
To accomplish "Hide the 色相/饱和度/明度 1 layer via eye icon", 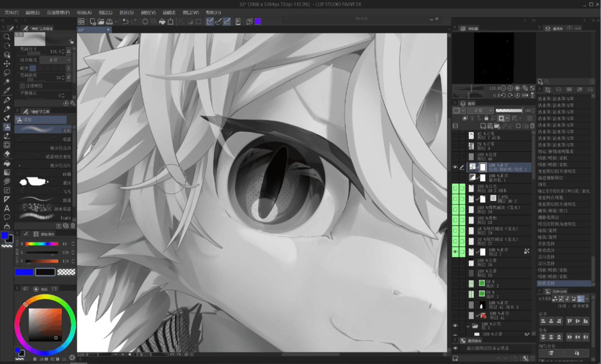I will click(455, 167).
